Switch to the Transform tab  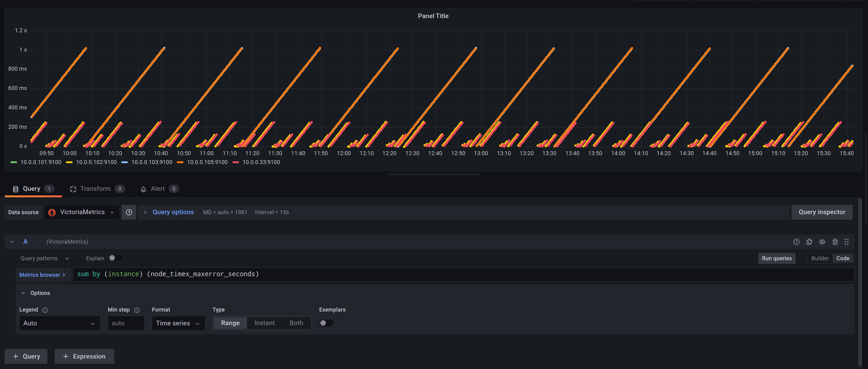[95, 189]
